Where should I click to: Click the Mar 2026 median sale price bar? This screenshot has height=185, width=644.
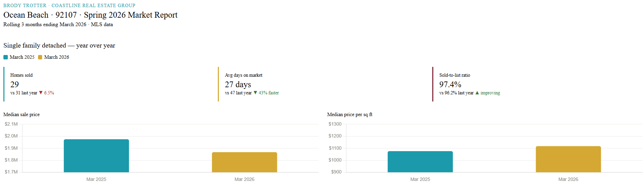click(x=244, y=162)
